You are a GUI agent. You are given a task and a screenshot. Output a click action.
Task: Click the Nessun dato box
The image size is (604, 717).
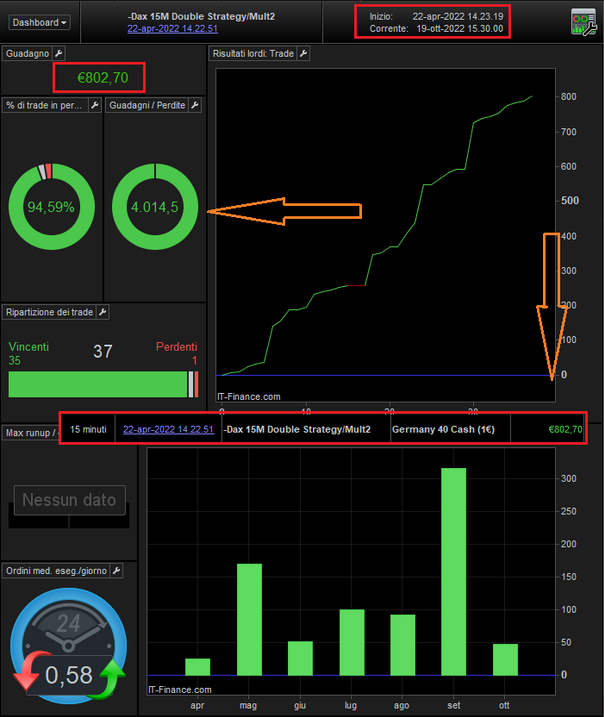tap(69, 500)
